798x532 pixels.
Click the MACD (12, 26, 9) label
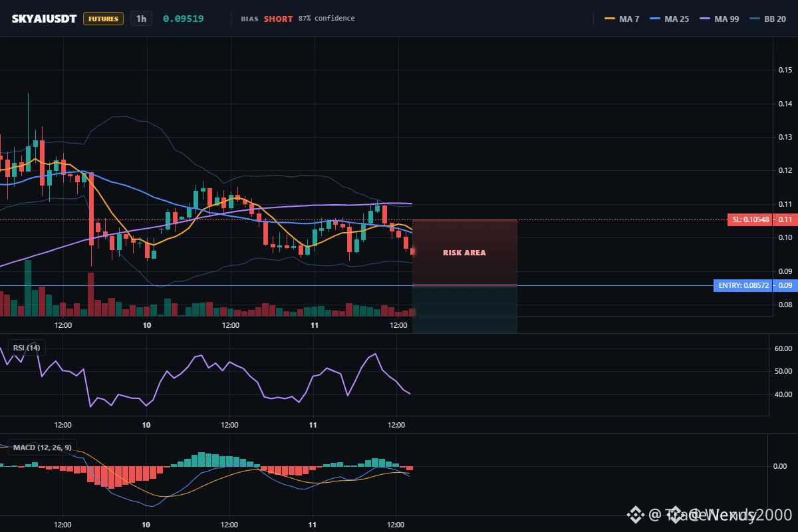[41, 448]
